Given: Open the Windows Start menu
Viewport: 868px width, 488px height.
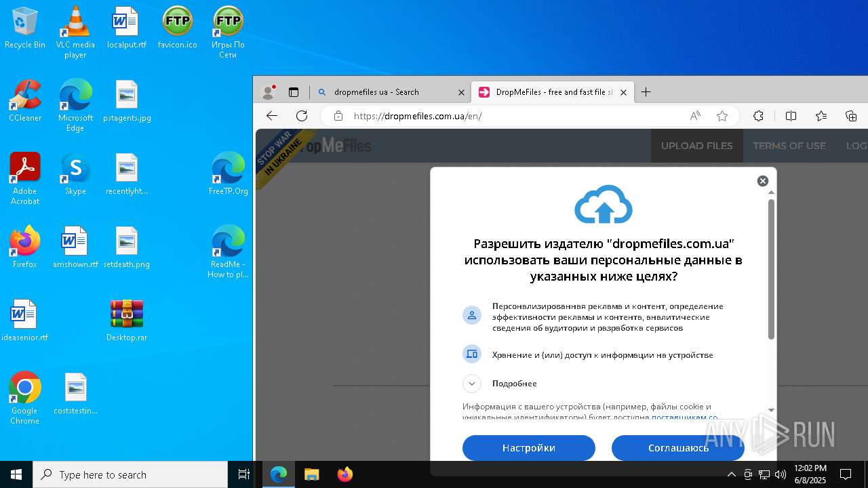Looking at the screenshot, I should point(16,474).
